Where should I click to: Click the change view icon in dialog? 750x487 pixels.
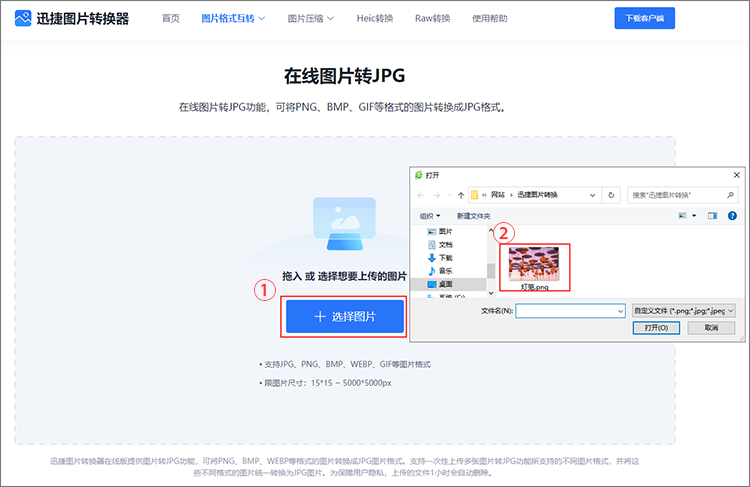click(x=685, y=215)
